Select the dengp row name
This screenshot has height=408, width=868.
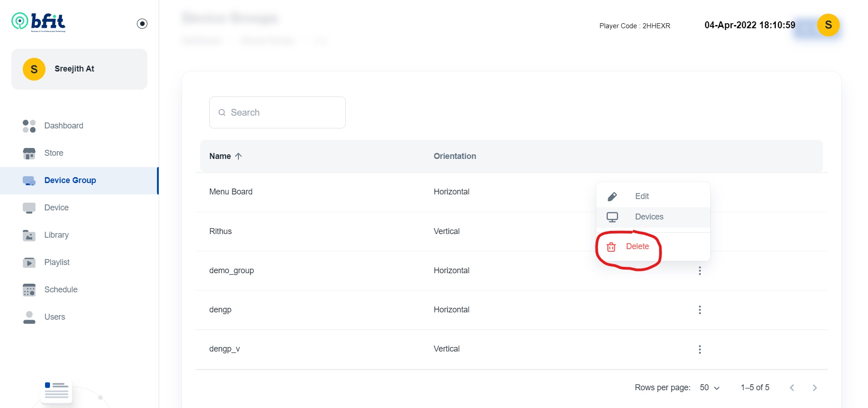(x=220, y=310)
